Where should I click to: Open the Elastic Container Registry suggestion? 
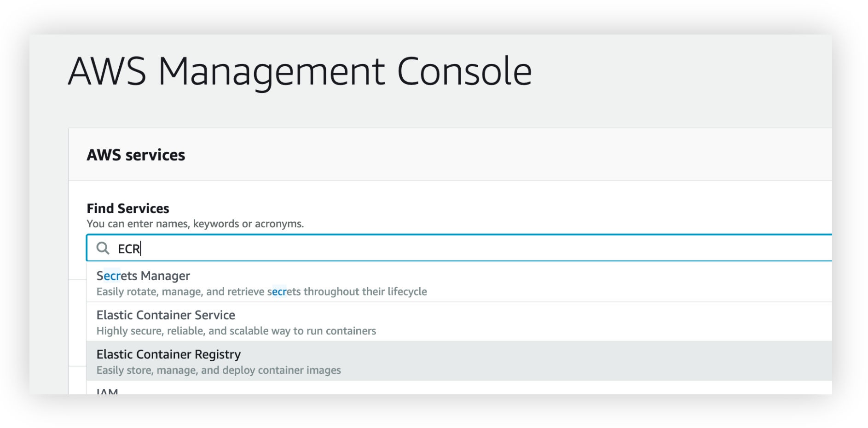click(x=168, y=354)
